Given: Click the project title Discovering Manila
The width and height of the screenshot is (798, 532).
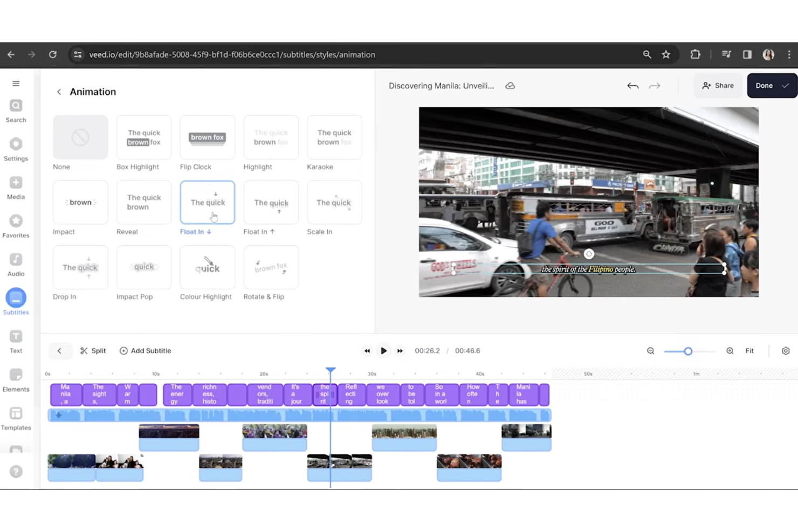Looking at the screenshot, I should (441, 86).
